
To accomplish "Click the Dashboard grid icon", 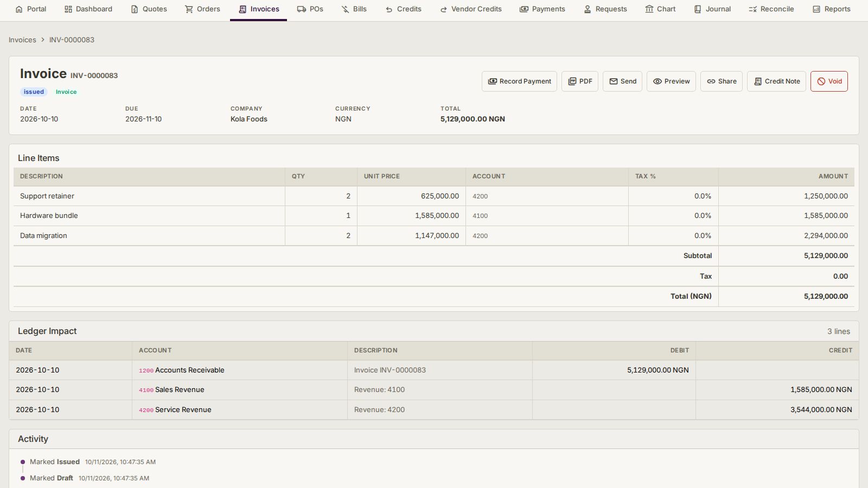I will point(68,9).
